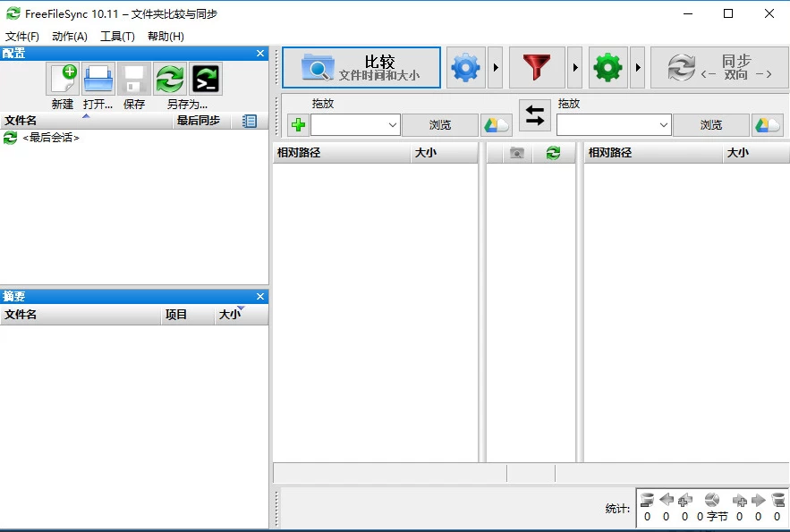Viewport: 790px width, 532px height.
Task: Click the 打开 open configuration icon
Action: point(98,80)
